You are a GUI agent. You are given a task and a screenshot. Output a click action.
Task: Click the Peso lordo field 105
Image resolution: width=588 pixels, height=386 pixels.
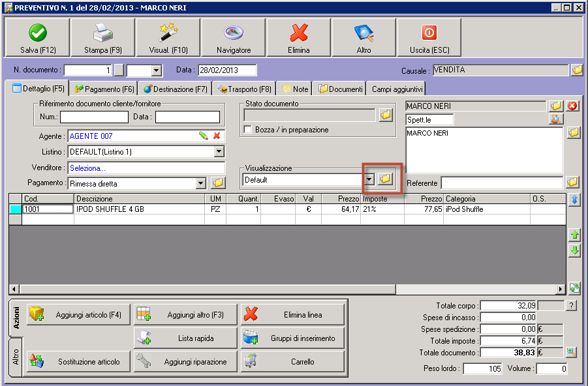(x=482, y=368)
